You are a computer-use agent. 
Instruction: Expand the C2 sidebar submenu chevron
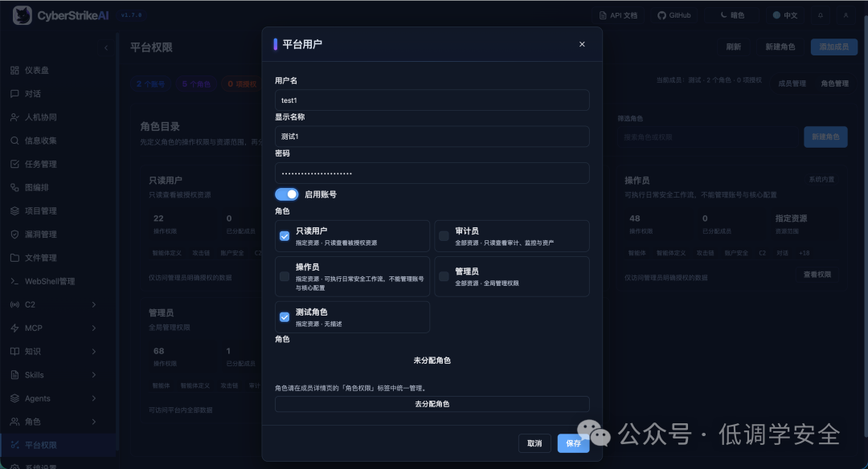93,304
